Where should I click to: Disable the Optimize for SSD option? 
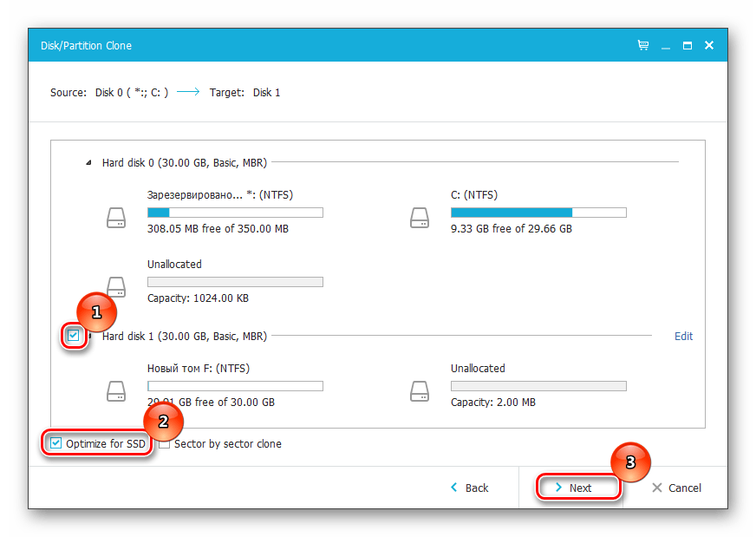(56, 443)
